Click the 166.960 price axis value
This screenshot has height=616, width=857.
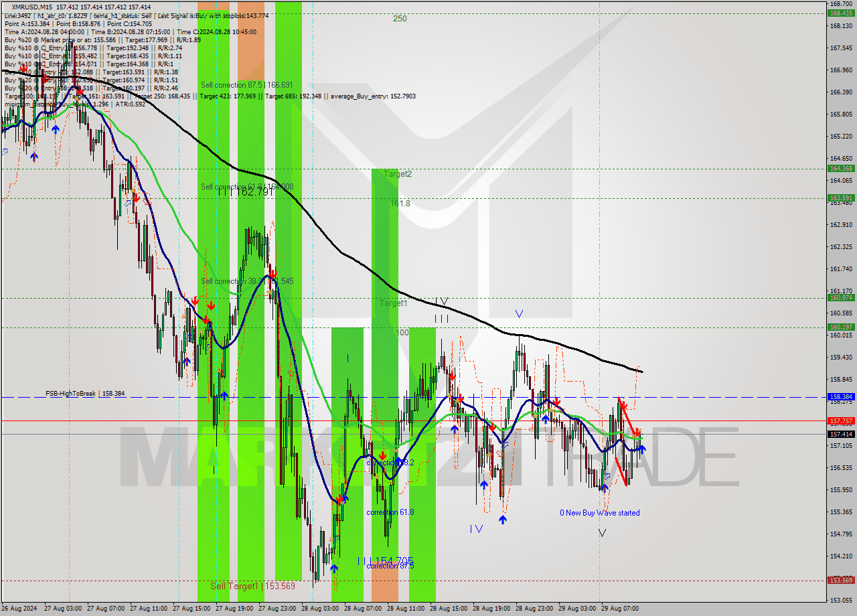click(x=841, y=70)
